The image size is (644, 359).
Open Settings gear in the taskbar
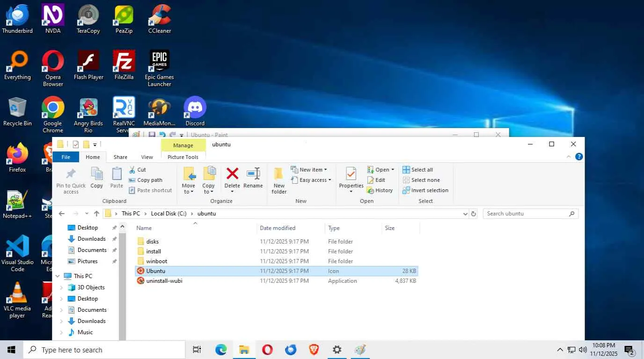pos(337,350)
